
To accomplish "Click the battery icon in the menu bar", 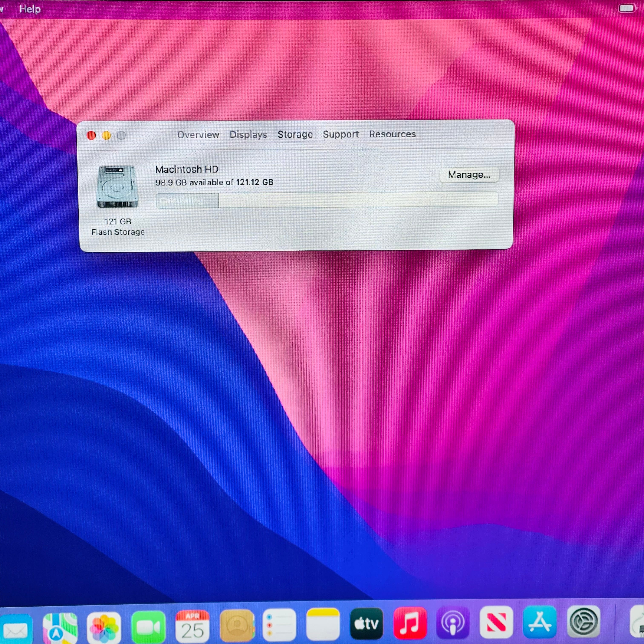I will 627,8.
